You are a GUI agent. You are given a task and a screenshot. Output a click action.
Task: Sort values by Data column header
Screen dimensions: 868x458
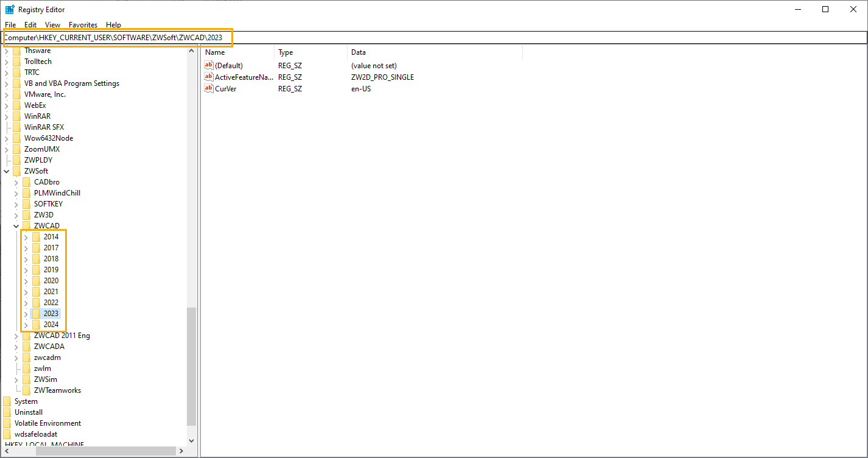tap(435, 52)
